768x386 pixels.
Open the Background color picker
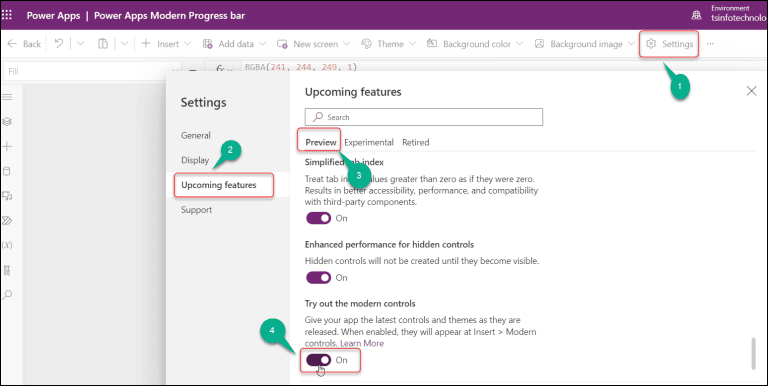click(475, 44)
